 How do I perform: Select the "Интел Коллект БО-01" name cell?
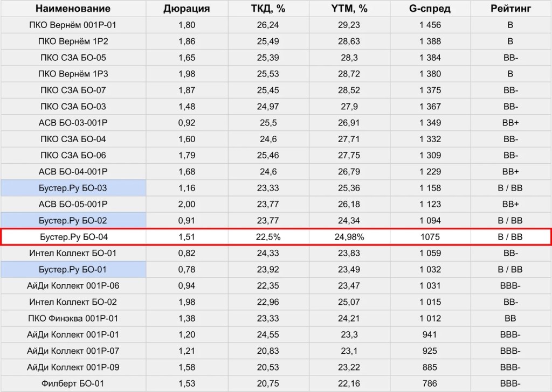pyautogui.click(x=73, y=253)
